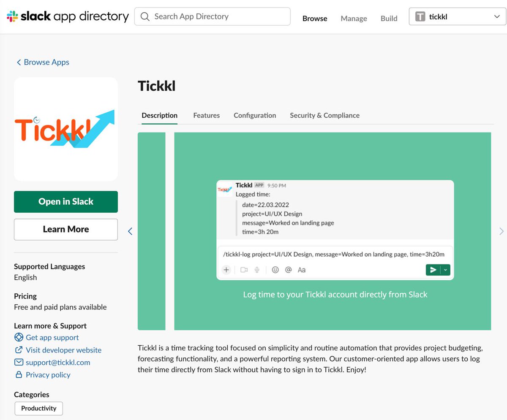Switch to the Configuration tab

click(x=255, y=115)
